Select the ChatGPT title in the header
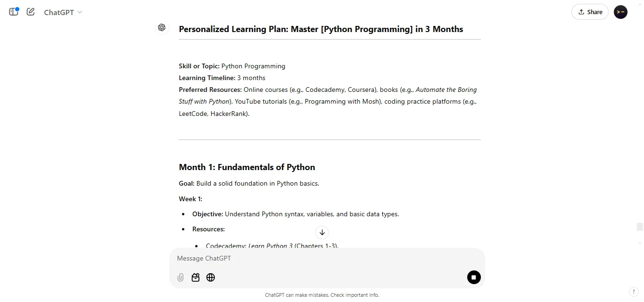The width and height of the screenshot is (644, 302). coord(58,12)
